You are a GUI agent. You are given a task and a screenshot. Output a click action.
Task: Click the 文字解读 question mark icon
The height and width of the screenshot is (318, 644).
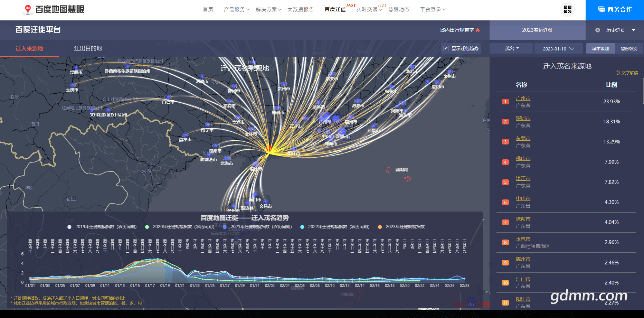[x=618, y=73]
